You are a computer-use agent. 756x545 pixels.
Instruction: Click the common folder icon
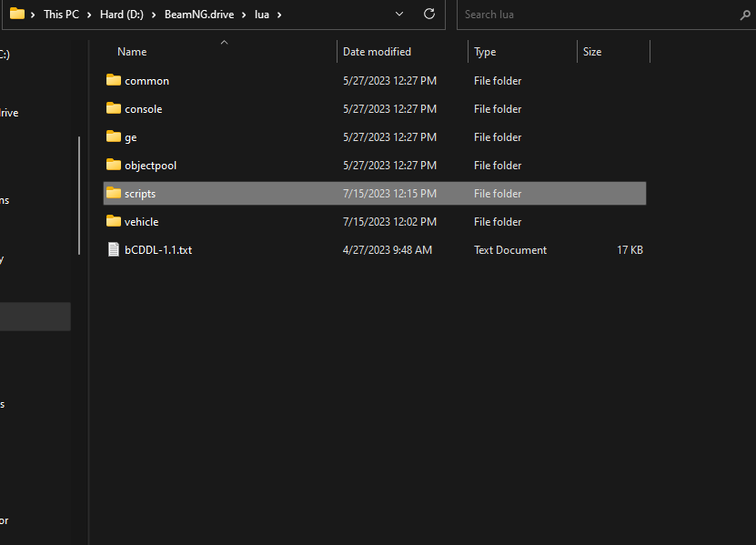[x=114, y=80]
